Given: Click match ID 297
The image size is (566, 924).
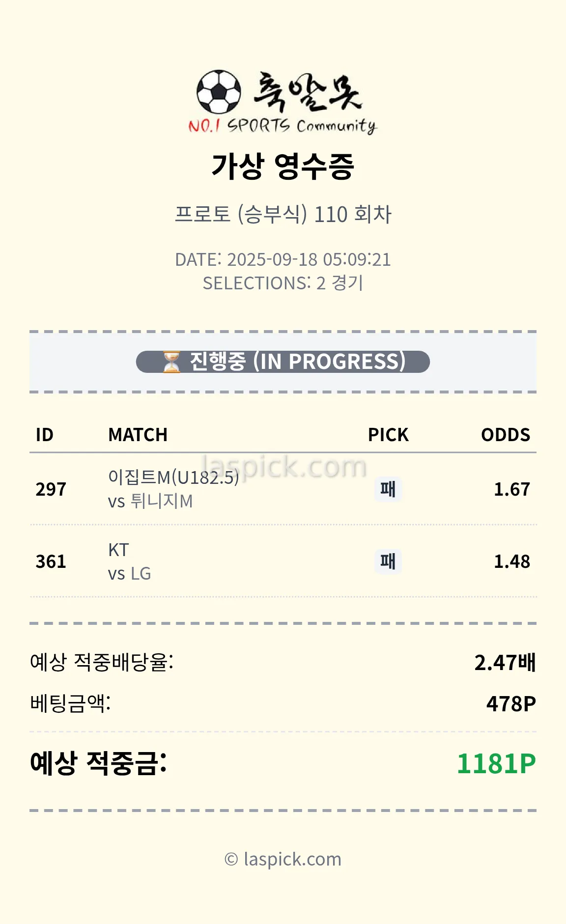Looking at the screenshot, I should click(51, 489).
